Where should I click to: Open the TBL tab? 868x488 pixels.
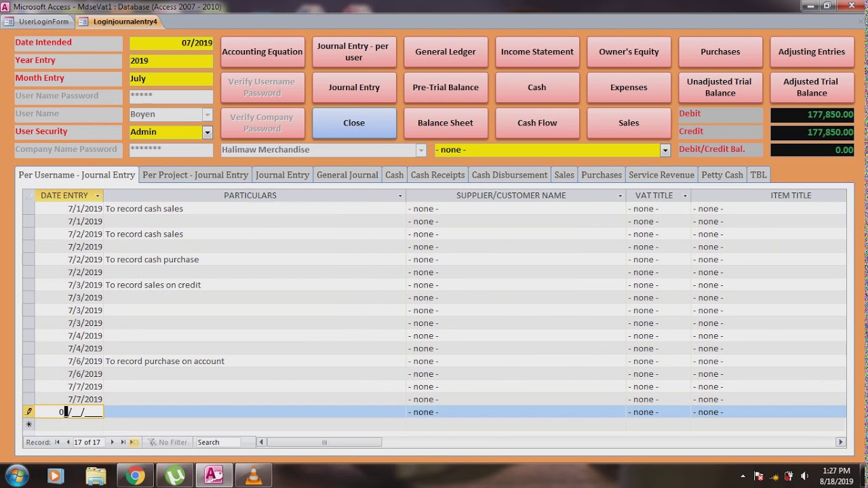(x=758, y=175)
